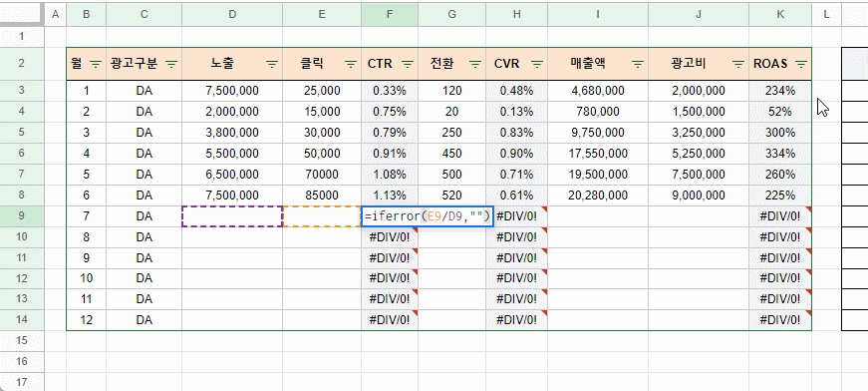Select ROAS cell showing 234%
Image resolution: width=868 pixels, height=391 pixels.
[780, 91]
